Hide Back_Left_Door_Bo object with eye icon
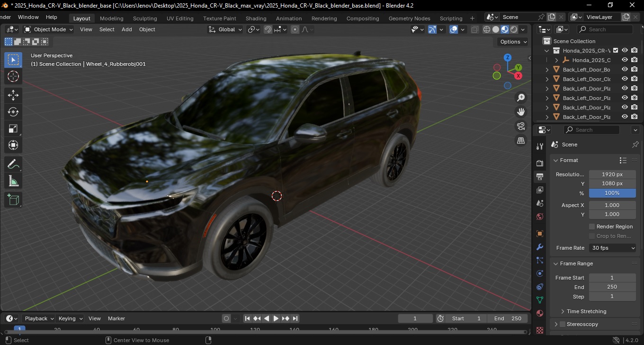Image resolution: width=644 pixels, height=345 pixels. [x=625, y=69]
